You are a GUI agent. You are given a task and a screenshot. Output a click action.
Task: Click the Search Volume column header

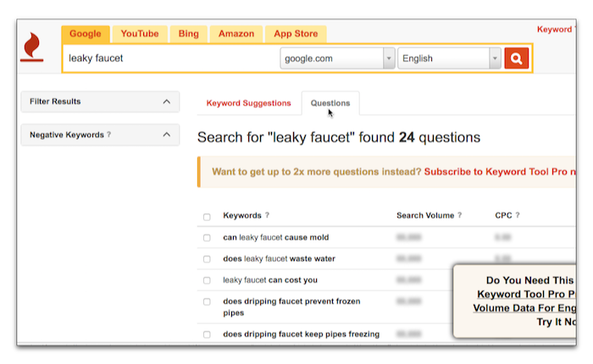pyautogui.click(x=425, y=216)
